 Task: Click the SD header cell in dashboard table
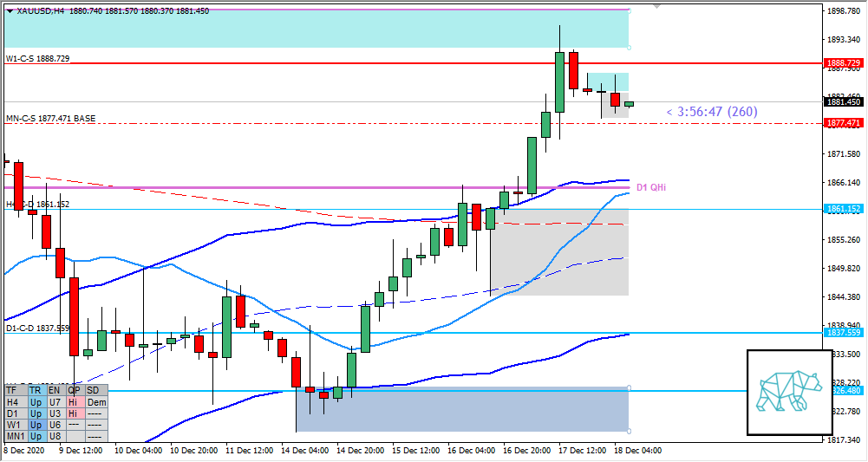(96, 391)
